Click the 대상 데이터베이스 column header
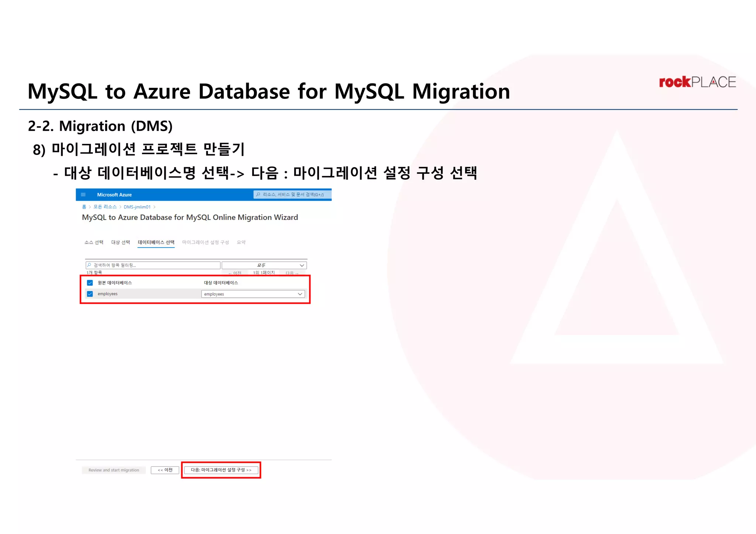Viewport: 756px width, 534px height. pos(221,283)
